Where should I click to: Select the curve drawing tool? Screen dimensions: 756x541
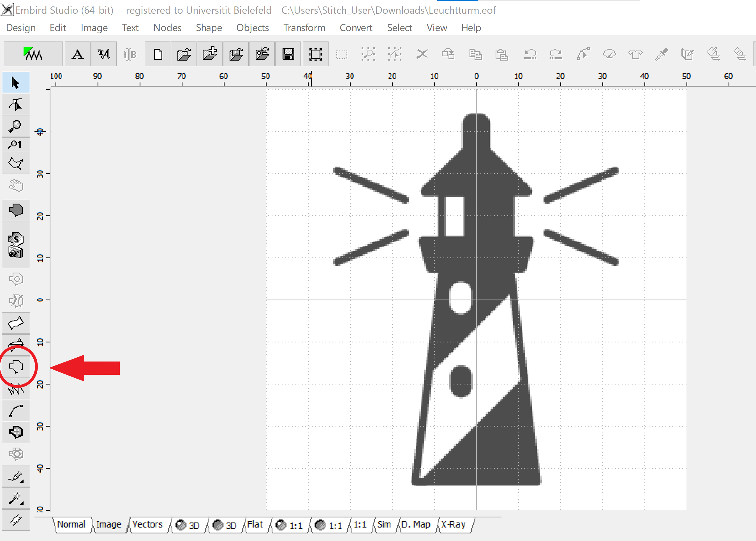click(16, 410)
